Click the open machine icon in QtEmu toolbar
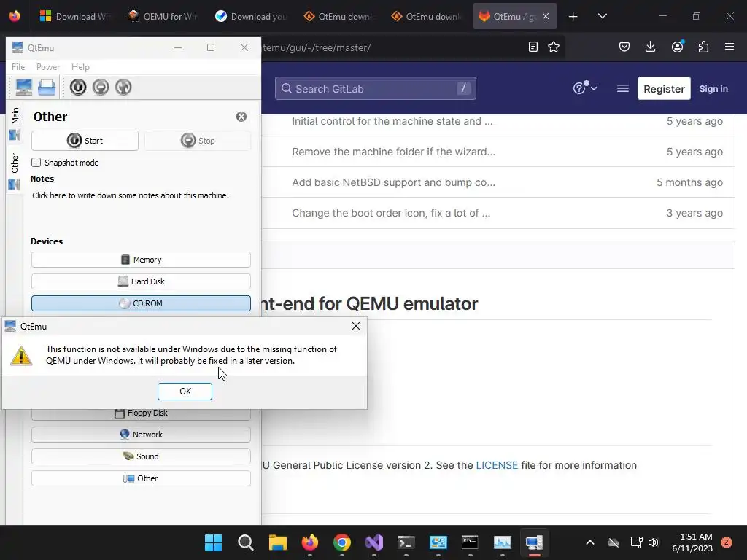747x560 pixels. [47, 87]
